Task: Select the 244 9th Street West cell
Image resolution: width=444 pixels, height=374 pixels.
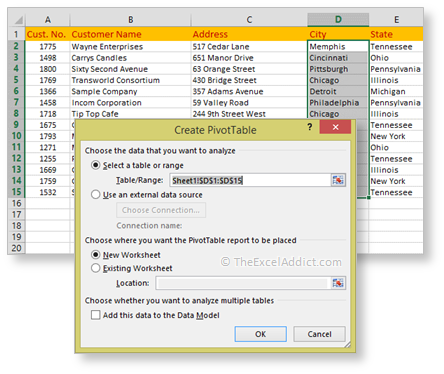Action: (x=249, y=114)
